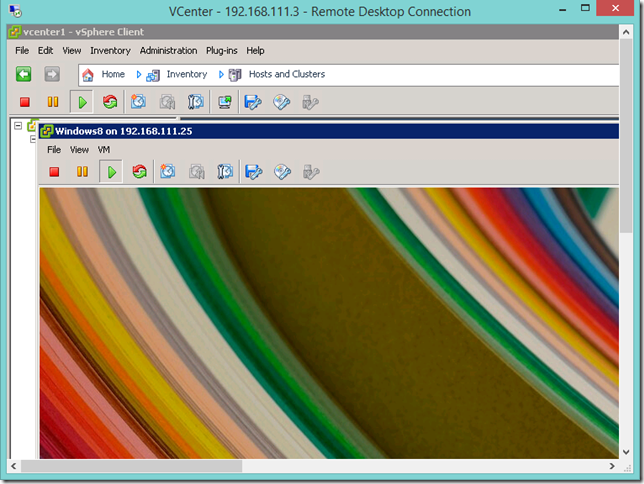Click the vcenter1 vSphere Client title icon
The image size is (644, 484).
click(15, 32)
